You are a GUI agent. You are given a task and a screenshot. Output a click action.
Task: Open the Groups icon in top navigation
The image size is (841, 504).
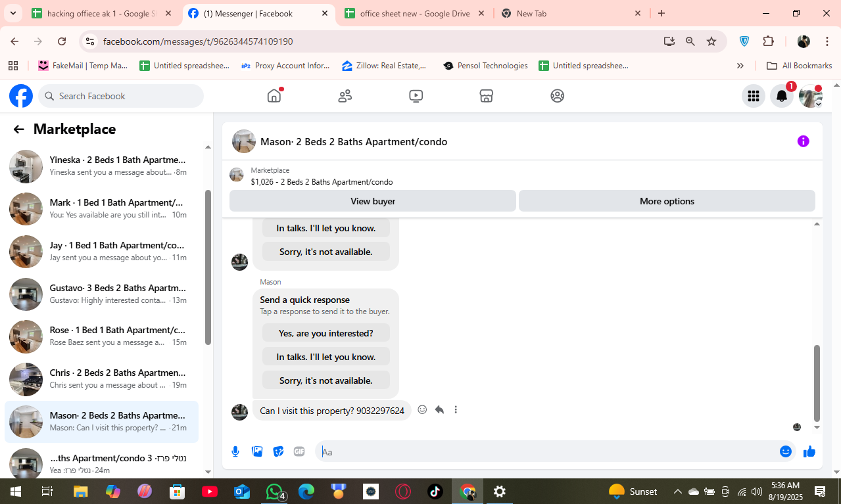558,96
